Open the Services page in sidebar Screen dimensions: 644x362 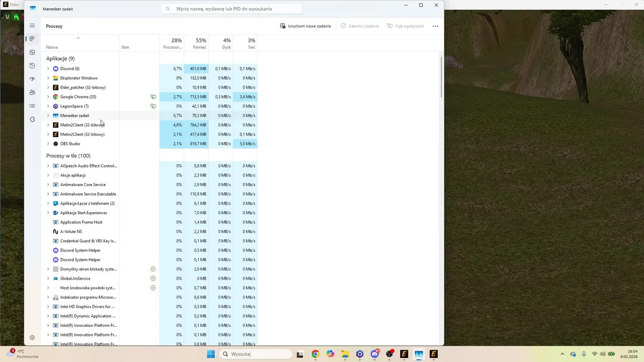pos(32,119)
